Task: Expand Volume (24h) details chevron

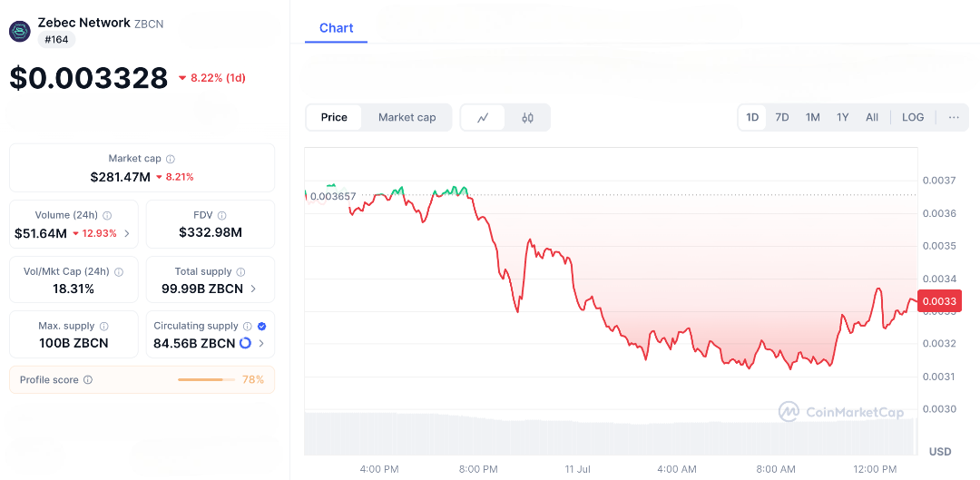Action: click(127, 234)
